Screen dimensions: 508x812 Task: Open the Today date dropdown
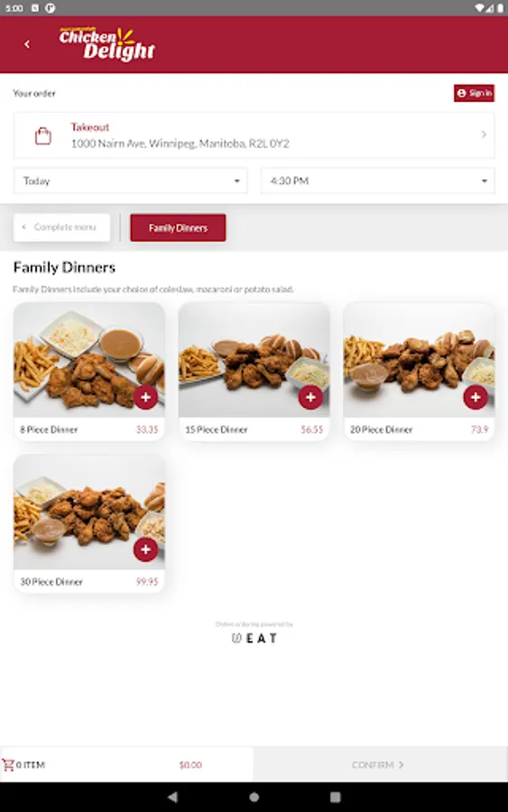click(131, 180)
